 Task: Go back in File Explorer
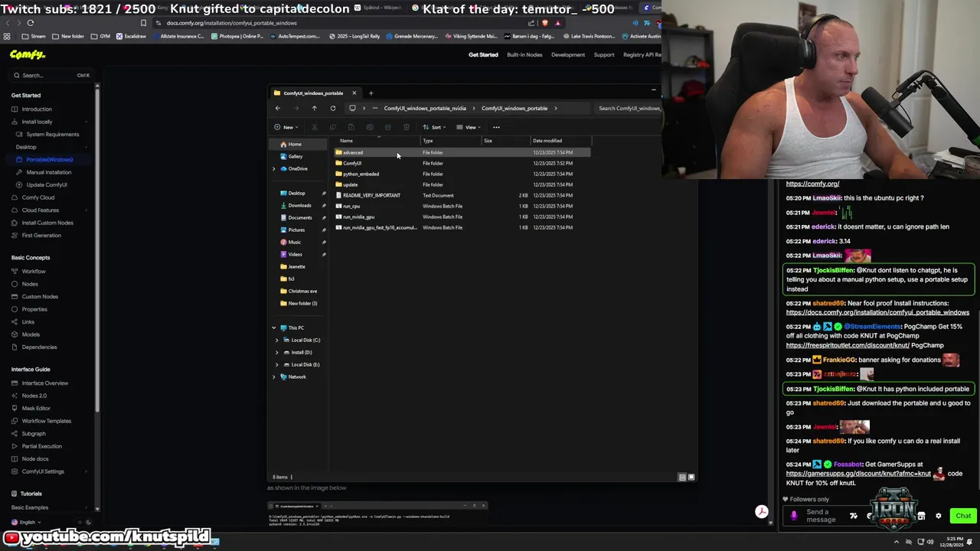(x=278, y=108)
